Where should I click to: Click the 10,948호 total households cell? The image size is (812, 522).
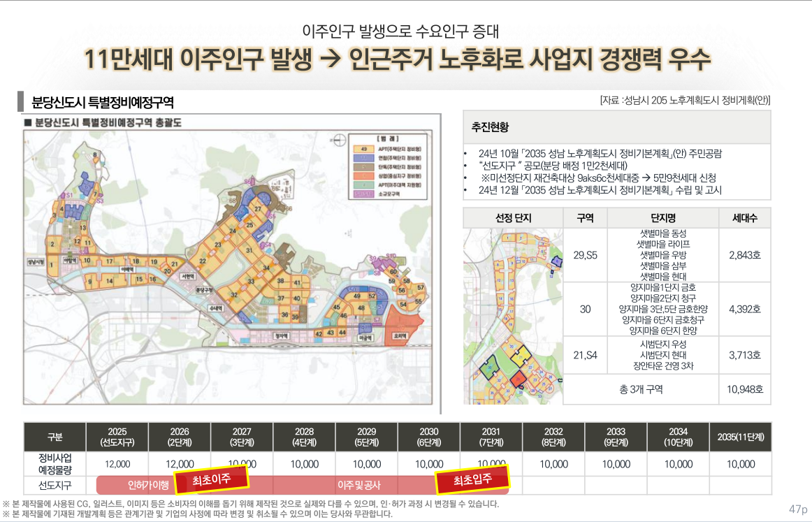[x=744, y=389]
